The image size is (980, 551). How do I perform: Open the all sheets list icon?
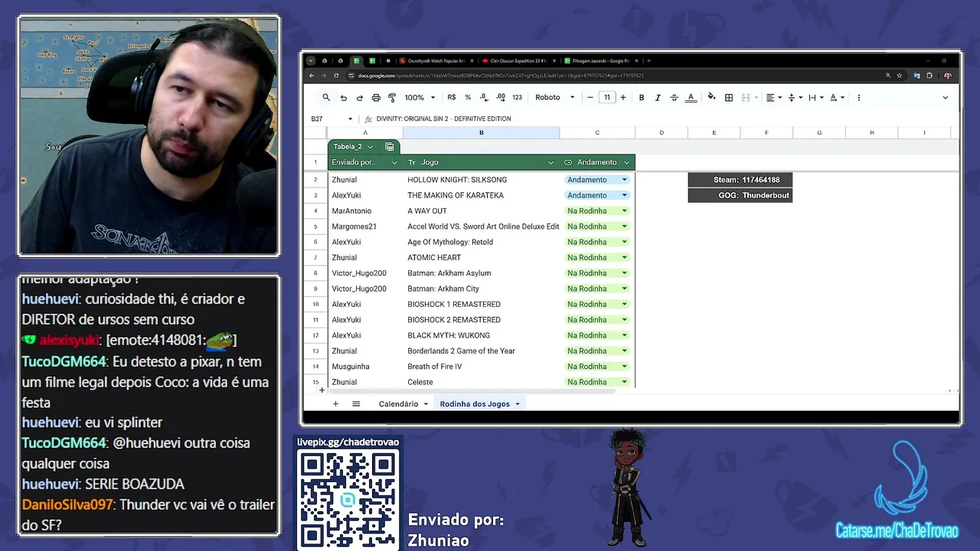[356, 404]
